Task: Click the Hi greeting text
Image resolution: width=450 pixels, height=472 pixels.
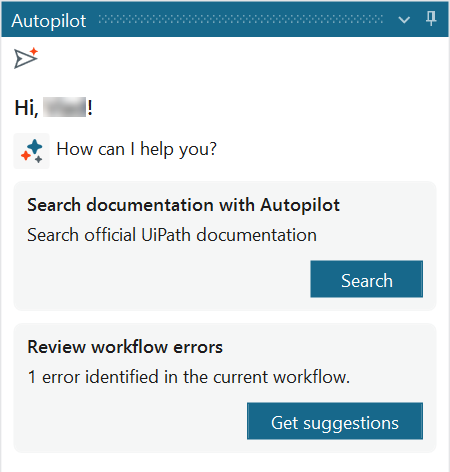Action: click(53, 108)
